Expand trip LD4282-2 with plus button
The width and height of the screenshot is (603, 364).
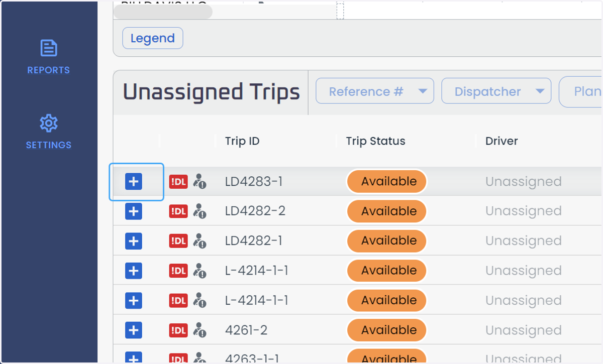tap(134, 211)
